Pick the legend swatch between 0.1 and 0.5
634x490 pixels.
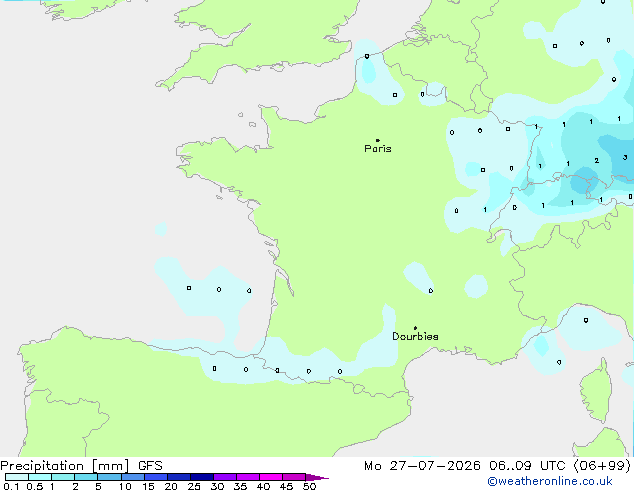click(17, 477)
